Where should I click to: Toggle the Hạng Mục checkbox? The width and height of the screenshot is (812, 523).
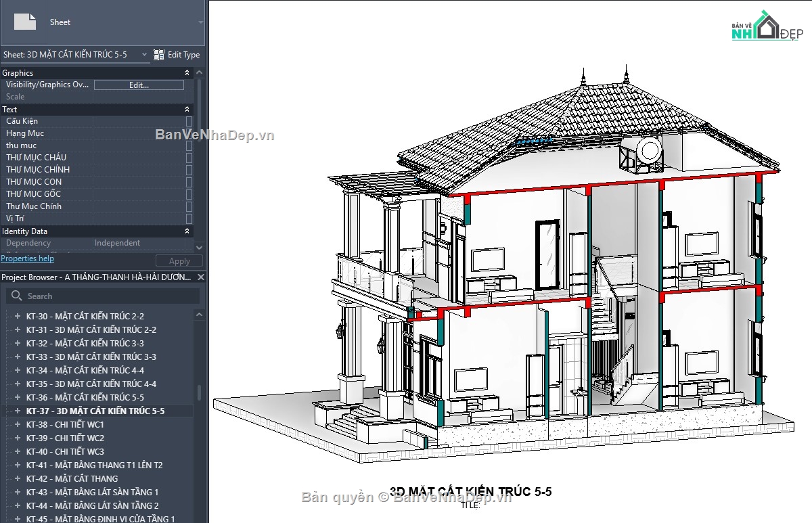point(189,133)
